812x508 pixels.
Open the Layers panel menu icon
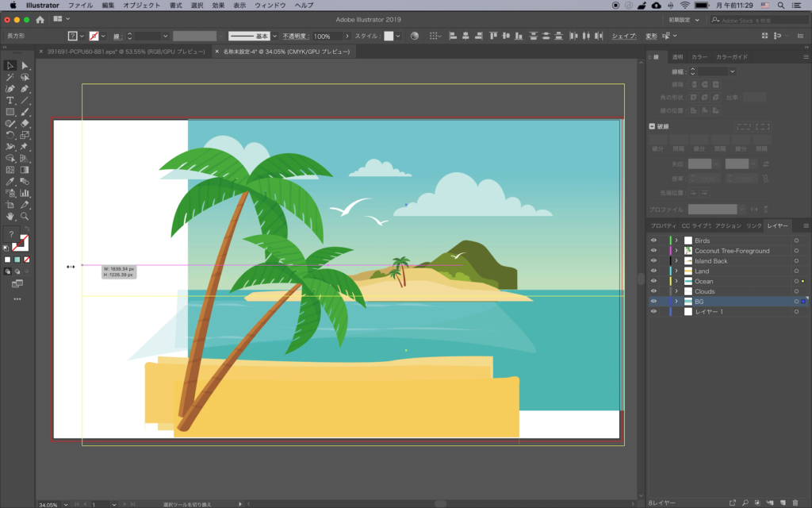(801, 226)
